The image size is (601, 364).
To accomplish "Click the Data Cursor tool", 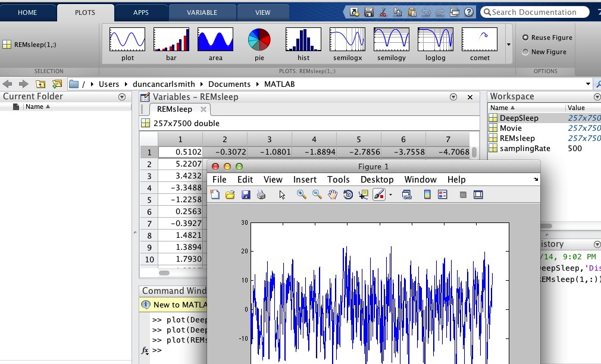I will 364,194.
